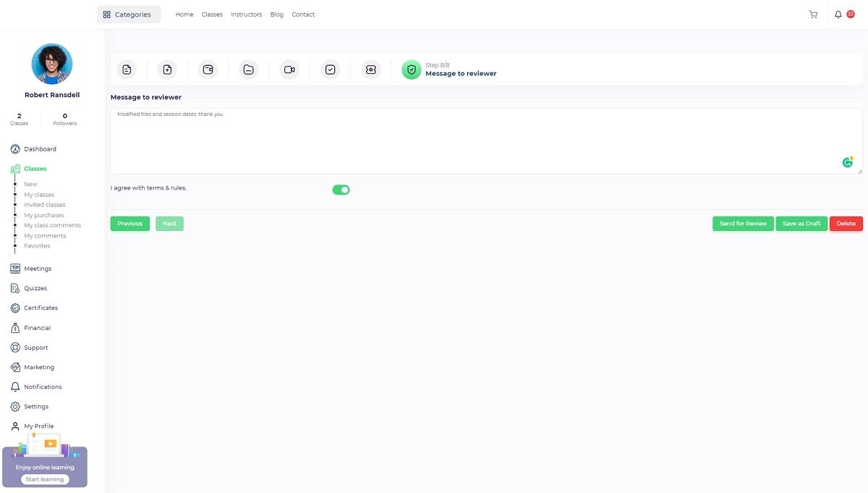The image size is (868, 493).
Task: Collapse the Classes sidebar section
Action: pyautogui.click(x=35, y=169)
